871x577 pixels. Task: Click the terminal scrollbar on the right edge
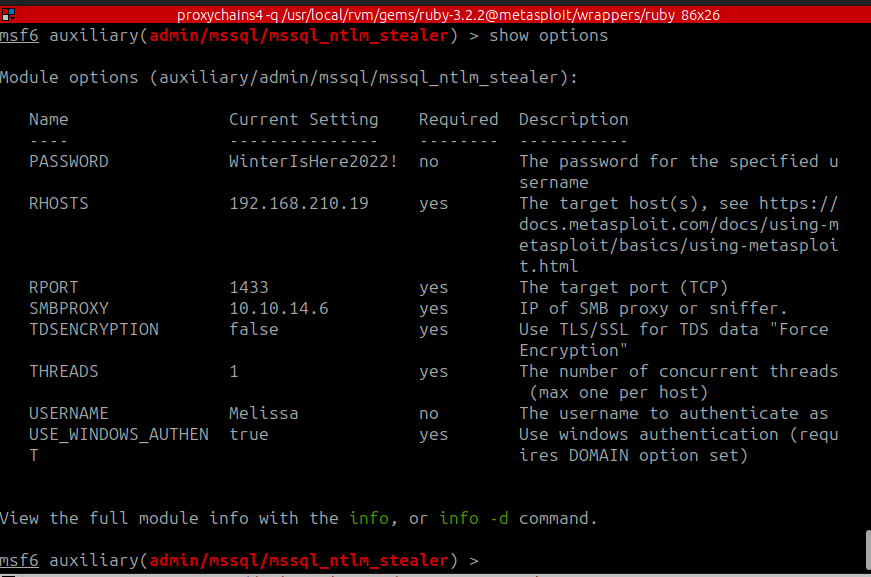tap(868, 550)
